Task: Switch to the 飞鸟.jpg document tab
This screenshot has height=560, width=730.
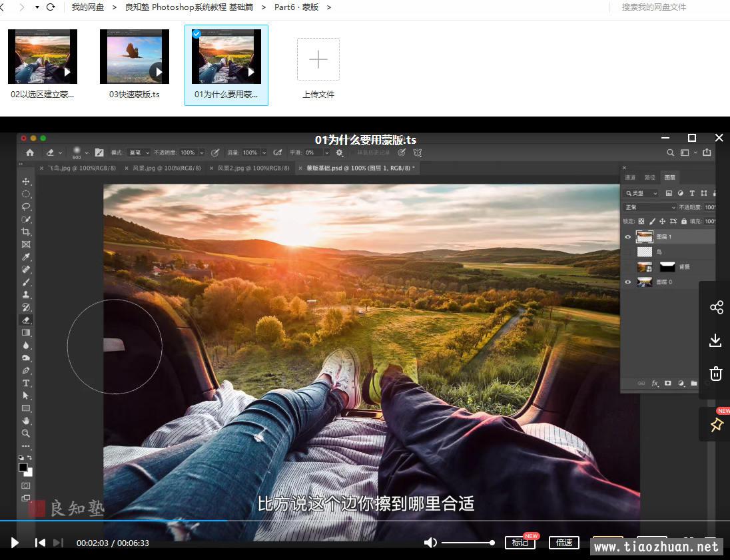Action: [x=82, y=168]
